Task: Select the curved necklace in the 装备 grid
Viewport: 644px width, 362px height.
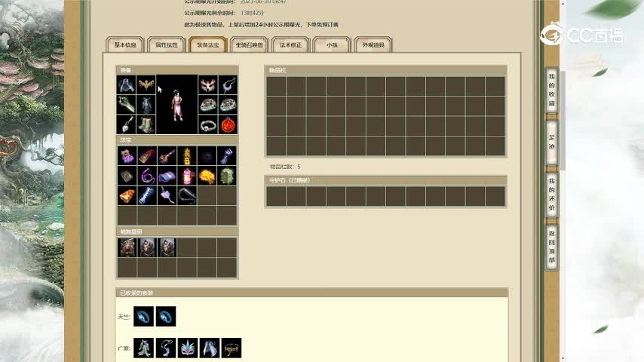Action: pos(228,85)
